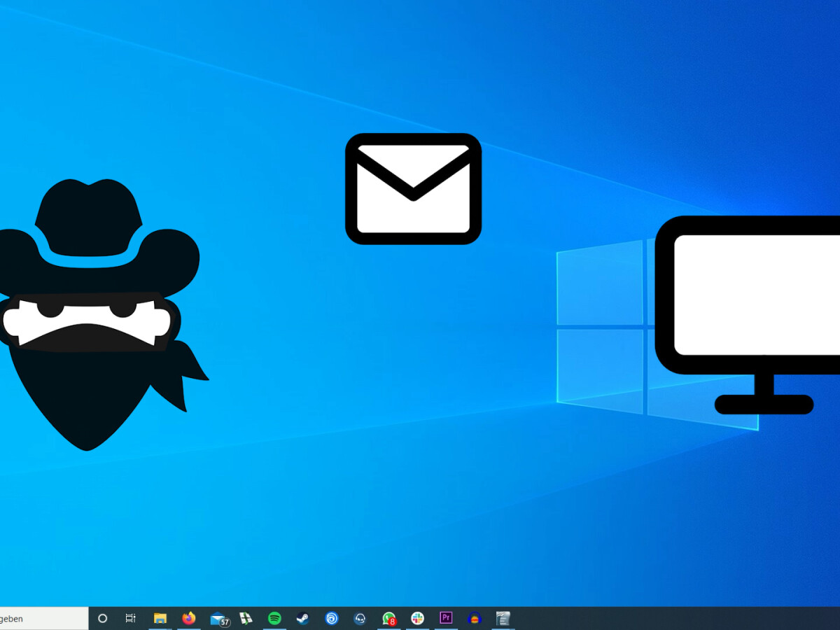Open the headset icon app in taskbar
840x630 pixels.
(x=360, y=618)
